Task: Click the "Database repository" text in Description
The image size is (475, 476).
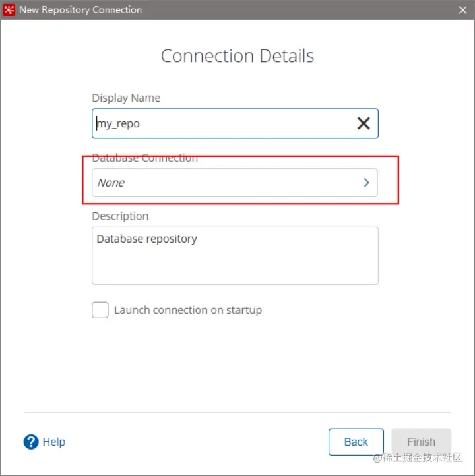Action: tap(146, 239)
